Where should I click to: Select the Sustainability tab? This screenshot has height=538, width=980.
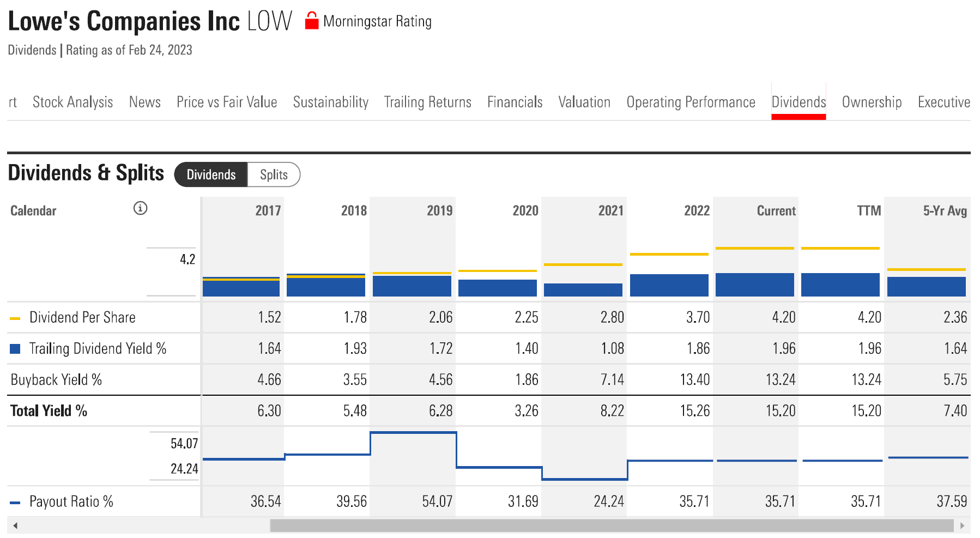click(331, 102)
